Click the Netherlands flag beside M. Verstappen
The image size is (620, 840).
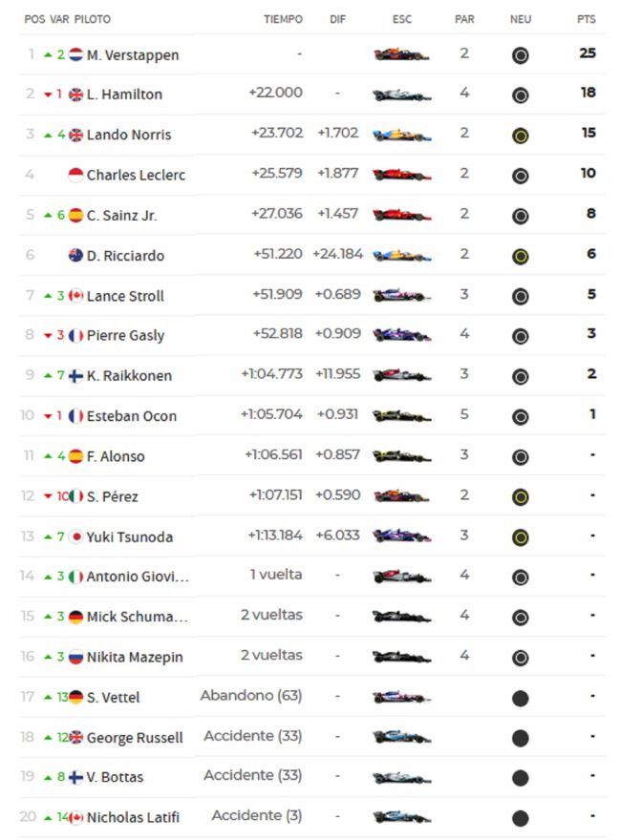tap(76, 54)
